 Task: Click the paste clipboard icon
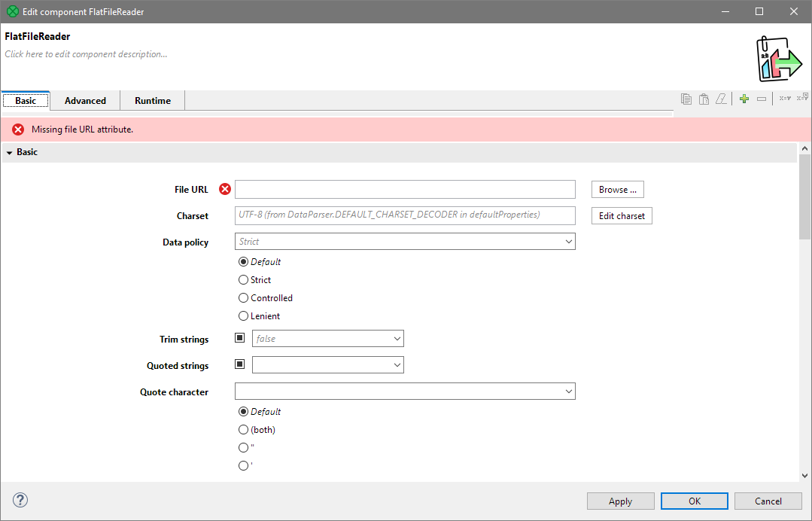(704, 99)
